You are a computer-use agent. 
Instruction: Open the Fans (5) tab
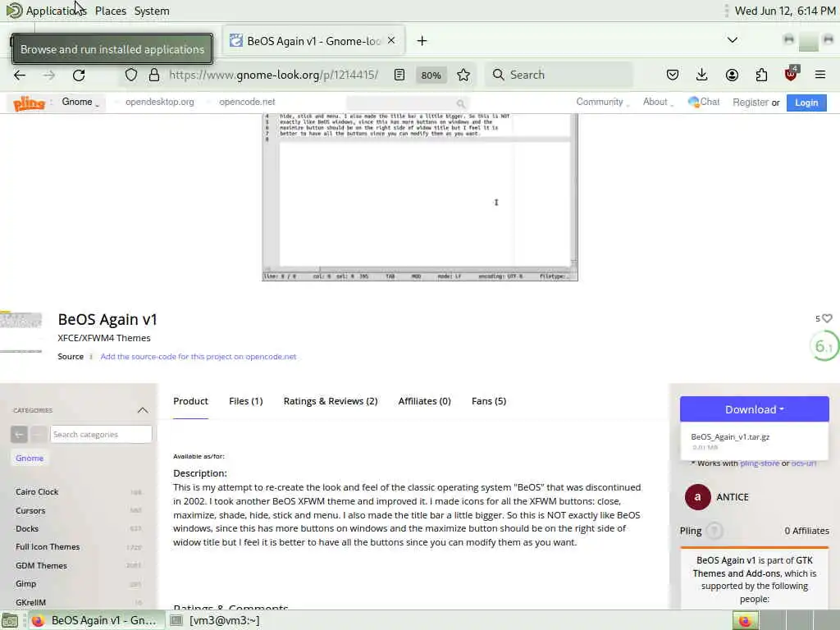coord(489,401)
